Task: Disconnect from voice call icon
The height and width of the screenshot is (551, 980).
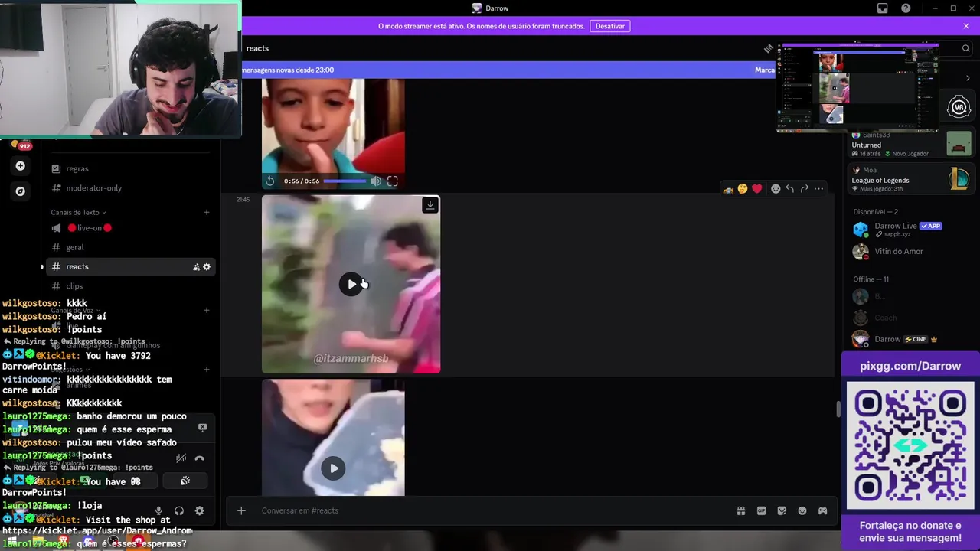Action: point(200,458)
